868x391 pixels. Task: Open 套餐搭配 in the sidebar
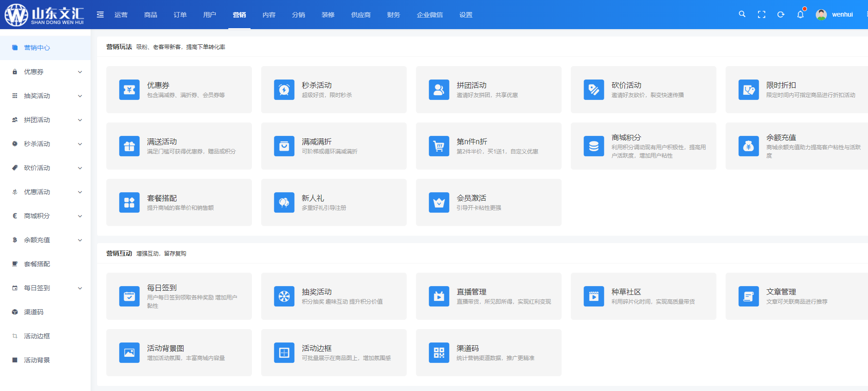[45, 264]
